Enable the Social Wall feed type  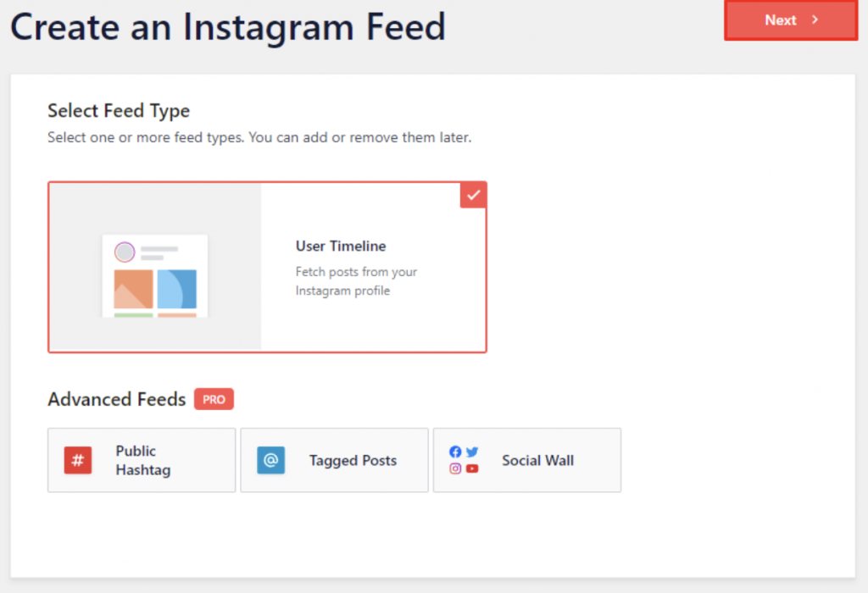527,460
